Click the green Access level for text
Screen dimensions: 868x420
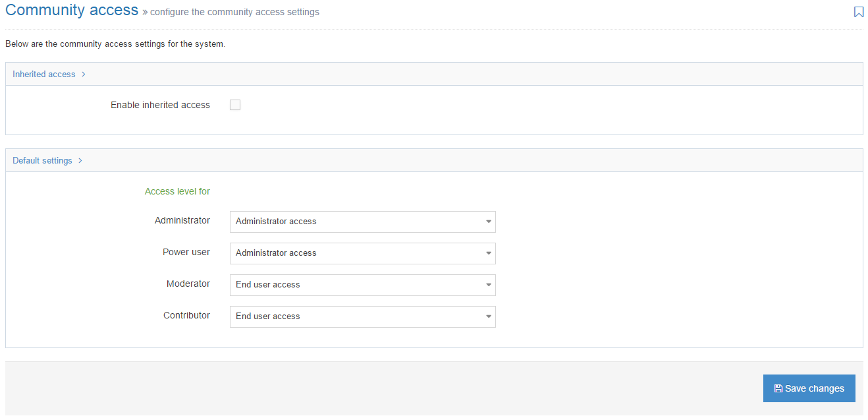click(x=177, y=191)
